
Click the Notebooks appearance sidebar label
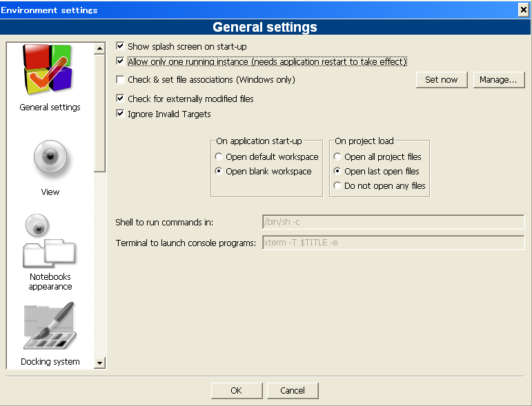(50, 282)
